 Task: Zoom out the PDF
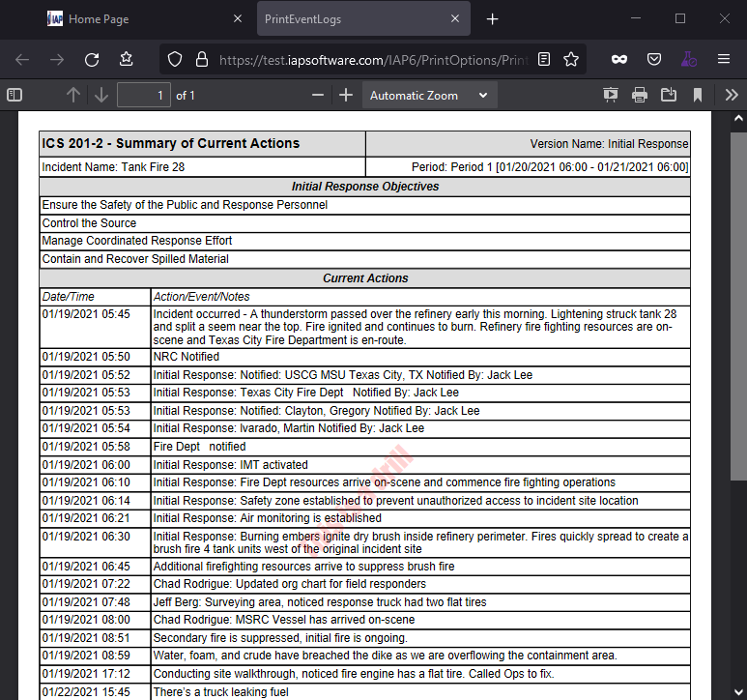click(x=318, y=96)
